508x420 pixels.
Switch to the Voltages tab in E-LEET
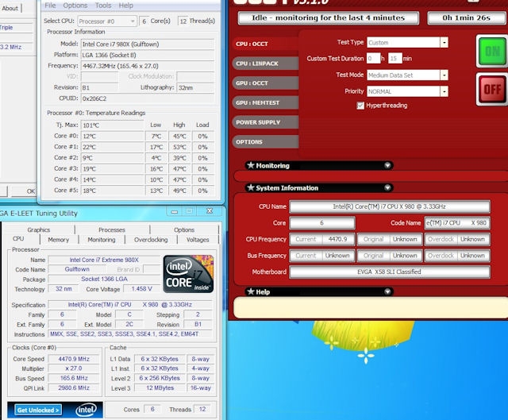(198, 240)
